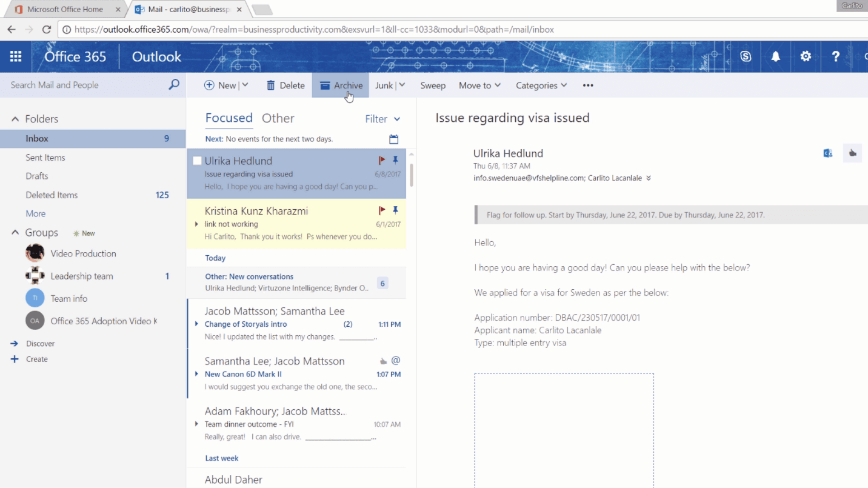Screen dimensions: 868x488
Task: Open Outlook settings gear
Action: point(806,56)
